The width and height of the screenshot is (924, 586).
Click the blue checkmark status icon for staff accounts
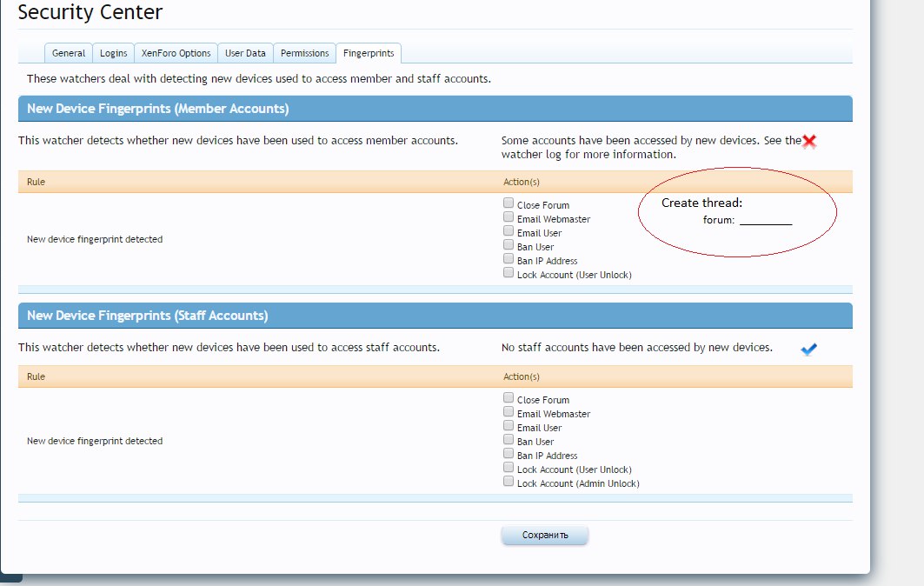[808, 349]
